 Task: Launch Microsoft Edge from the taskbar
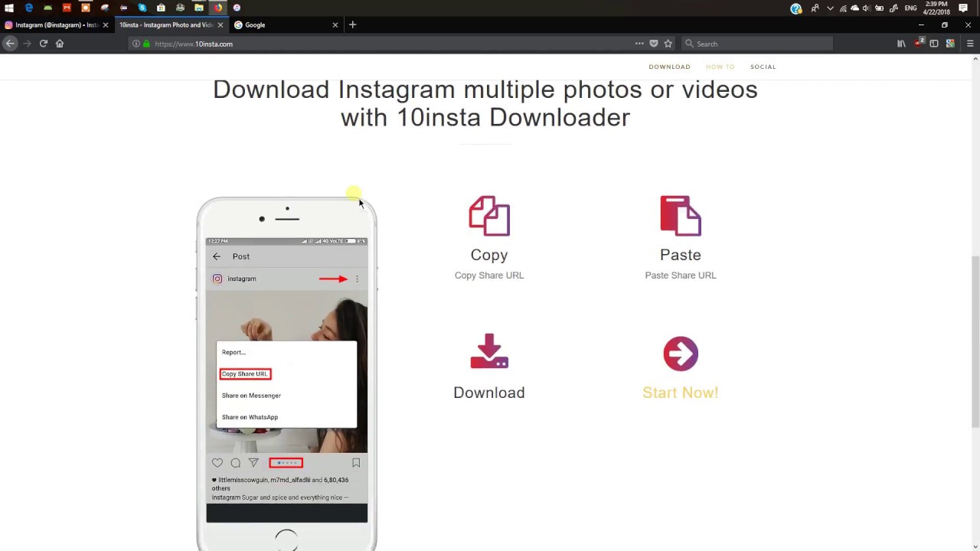28,8
